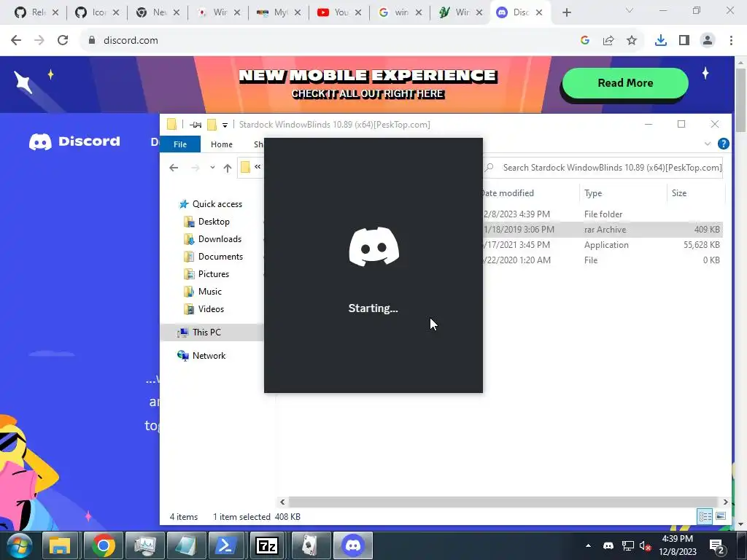Open Pictures in the navigation pane
Image resolution: width=747 pixels, height=560 pixels.
(213, 274)
